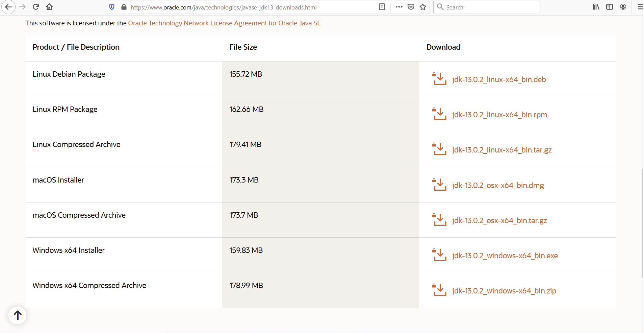
Task: Click download icon for the Windows exe installer
Action: pos(439,255)
